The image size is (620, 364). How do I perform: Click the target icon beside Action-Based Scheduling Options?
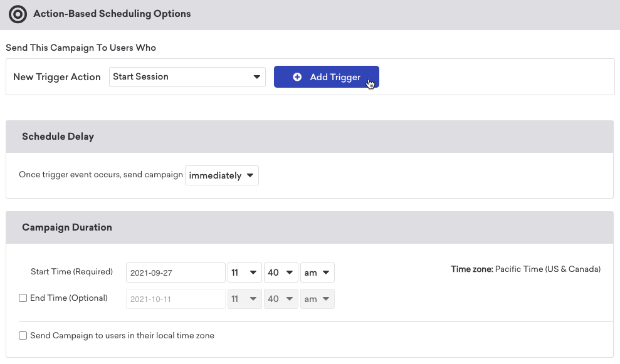pos(18,14)
